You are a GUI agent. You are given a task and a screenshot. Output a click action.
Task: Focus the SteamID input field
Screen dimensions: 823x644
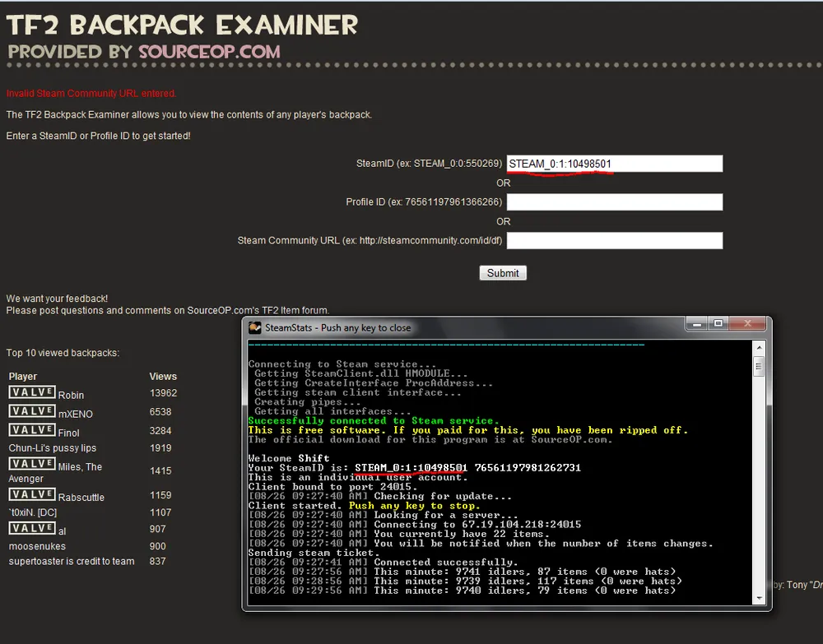(x=614, y=164)
